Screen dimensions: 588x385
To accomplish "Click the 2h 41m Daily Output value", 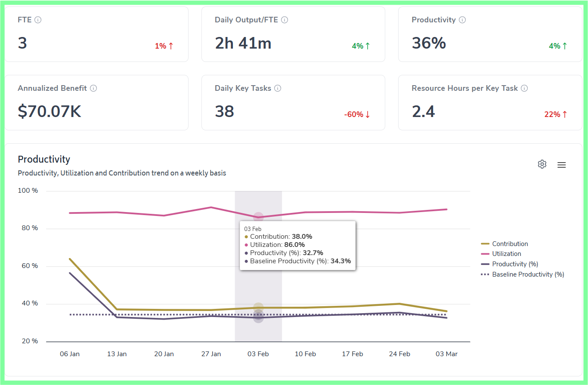I will point(243,43).
